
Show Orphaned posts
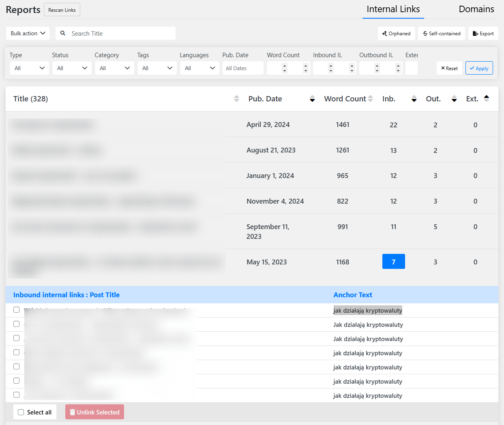[x=396, y=34]
